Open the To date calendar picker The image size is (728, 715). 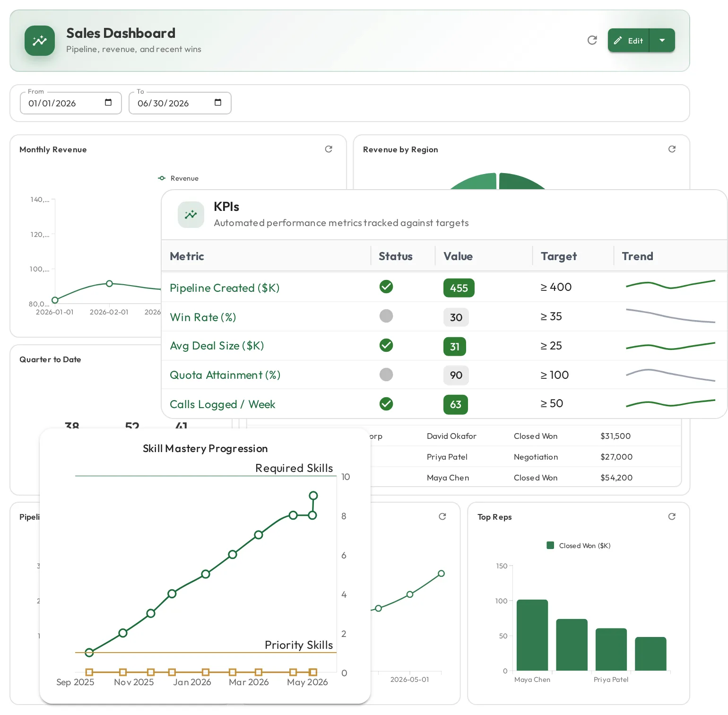click(218, 103)
